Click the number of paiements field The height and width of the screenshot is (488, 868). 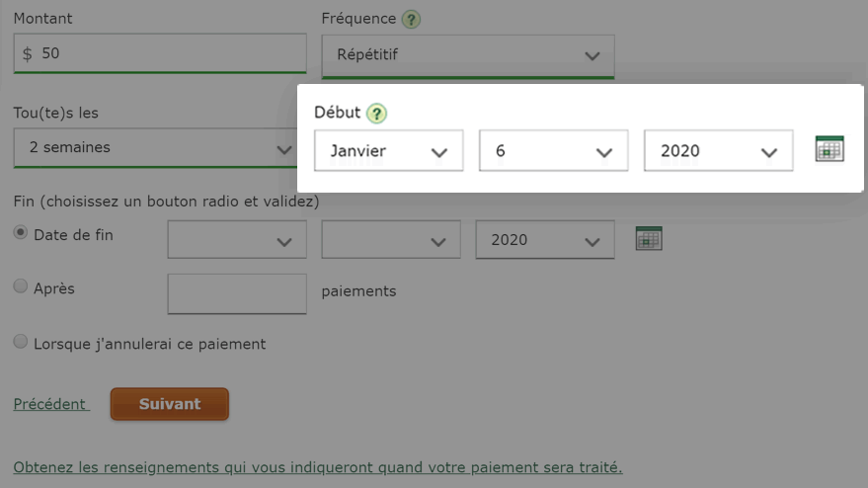pos(237,293)
